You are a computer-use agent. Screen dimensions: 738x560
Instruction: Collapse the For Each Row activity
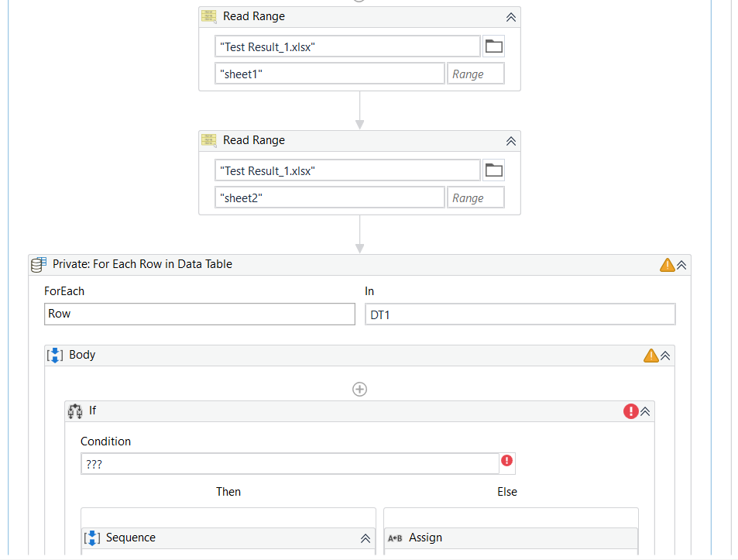click(x=681, y=265)
